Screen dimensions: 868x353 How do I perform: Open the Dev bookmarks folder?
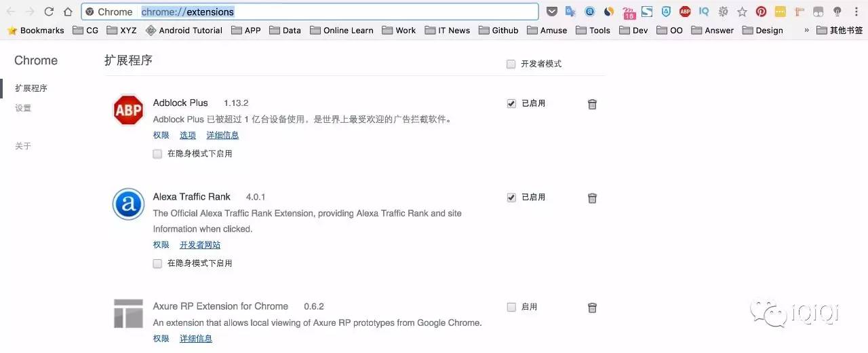634,30
